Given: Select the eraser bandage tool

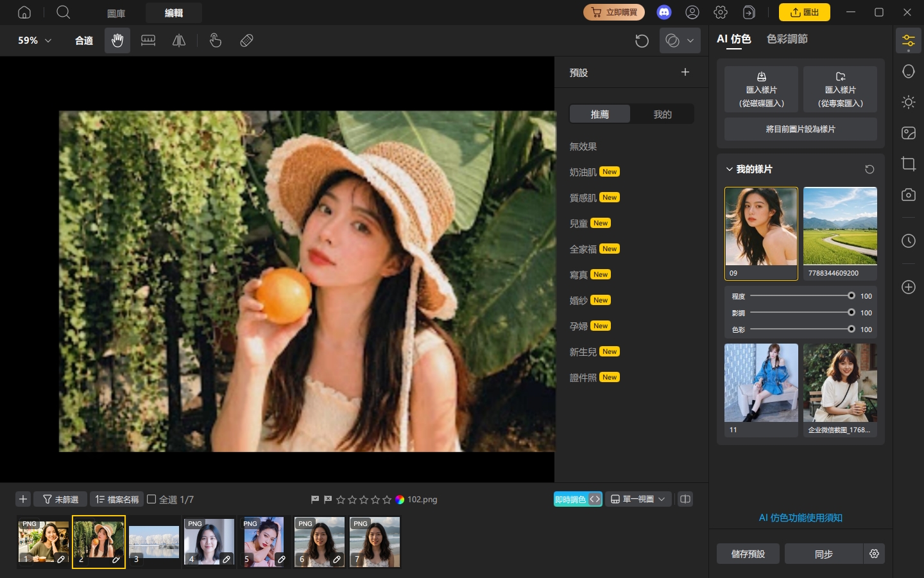Looking at the screenshot, I should 246,40.
